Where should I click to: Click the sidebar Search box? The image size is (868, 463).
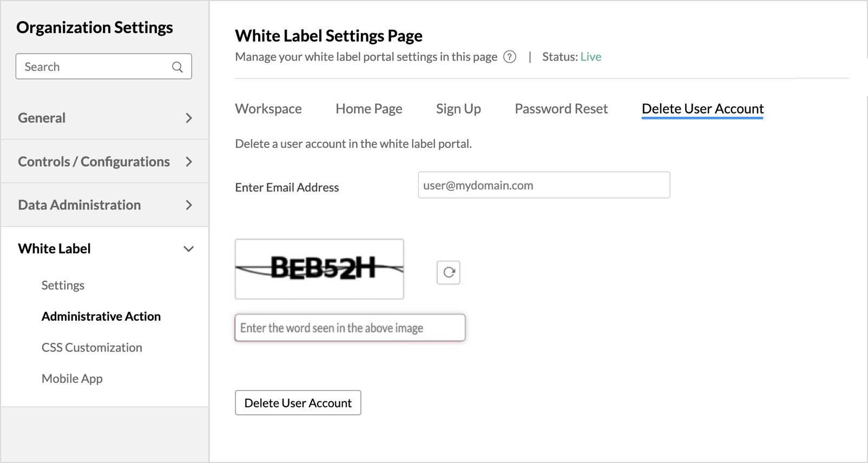pyautogui.click(x=104, y=67)
